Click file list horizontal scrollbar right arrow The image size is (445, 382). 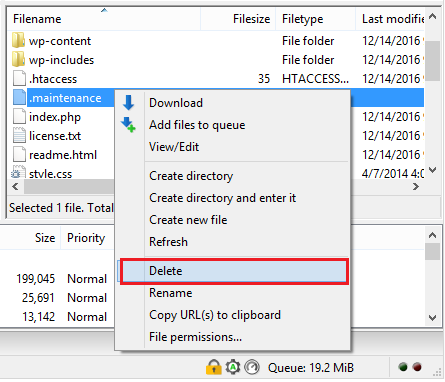[416, 187]
